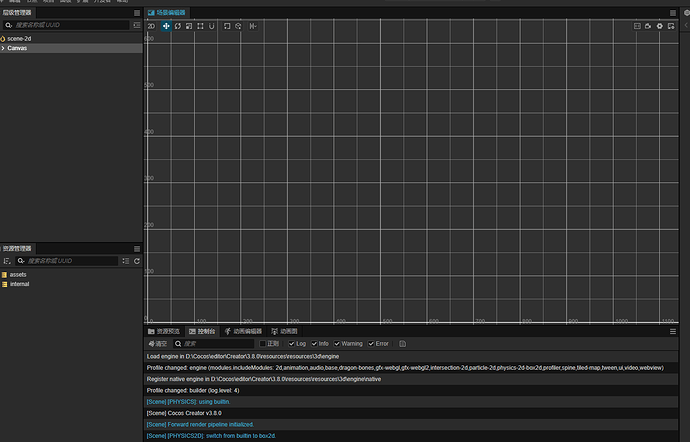The width and height of the screenshot is (690, 442).
Task: Click the 'Profile changed: engine' log line
Action: pyautogui.click(x=411, y=368)
